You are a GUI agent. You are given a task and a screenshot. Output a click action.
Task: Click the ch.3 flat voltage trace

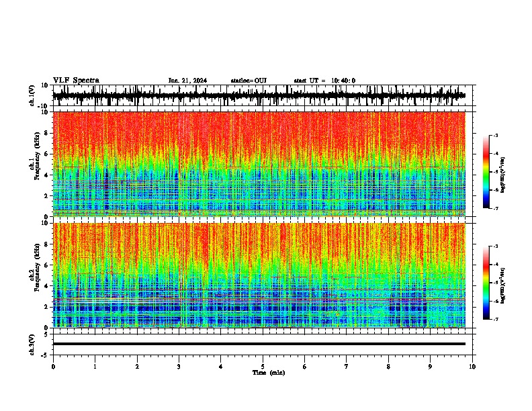(x=259, y=344)
